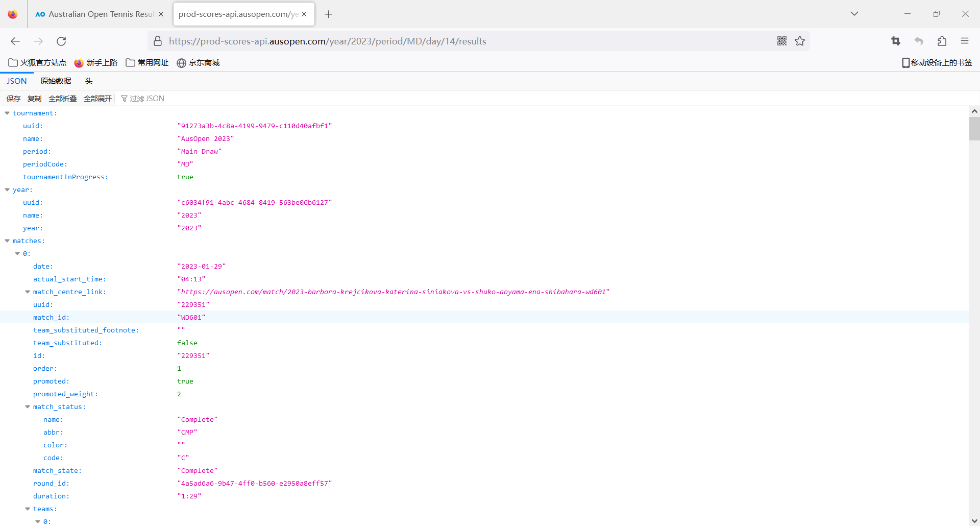Open the Extensions puzzle icon

(942, 41)
